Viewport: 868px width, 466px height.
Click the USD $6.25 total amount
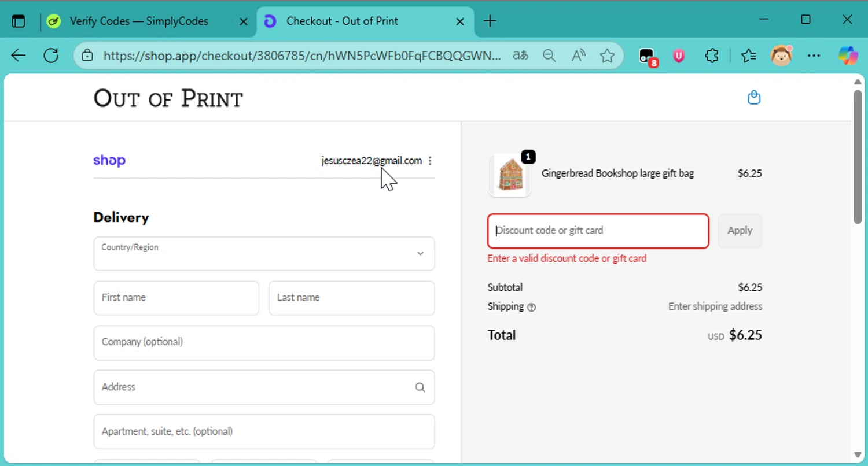pyautogui.click(x=735, y=335)
